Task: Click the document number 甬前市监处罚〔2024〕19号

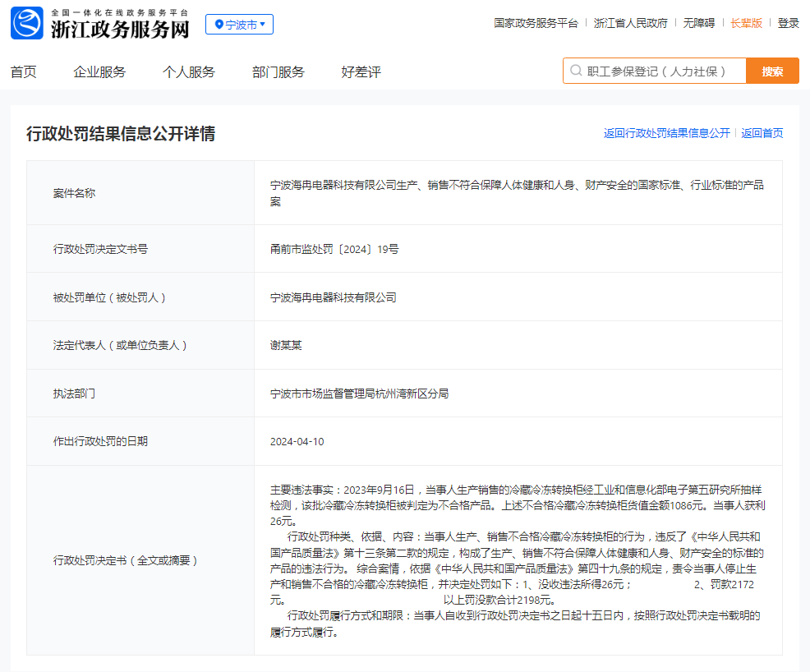Action: pos(334,249)
